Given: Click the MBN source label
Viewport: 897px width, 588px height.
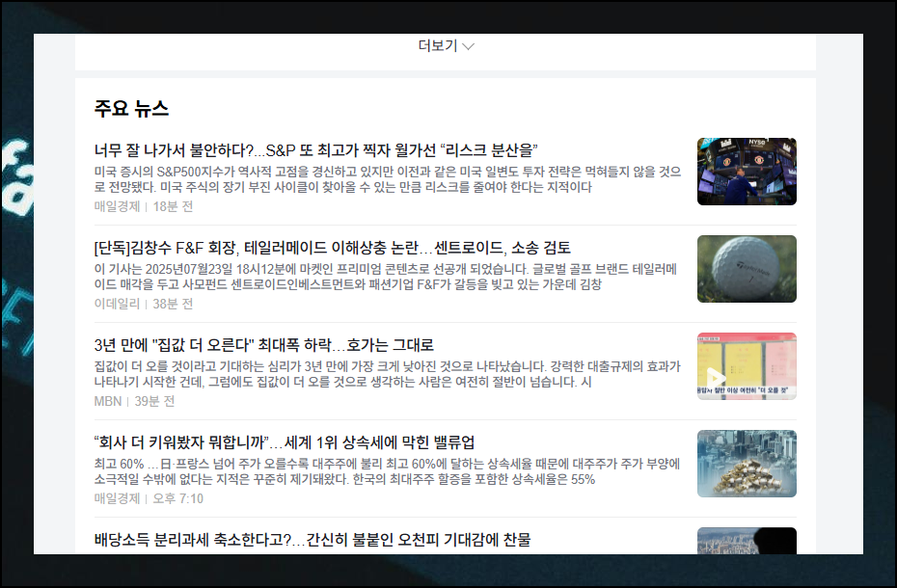Looking at the screenshot, I should point(108,401).
